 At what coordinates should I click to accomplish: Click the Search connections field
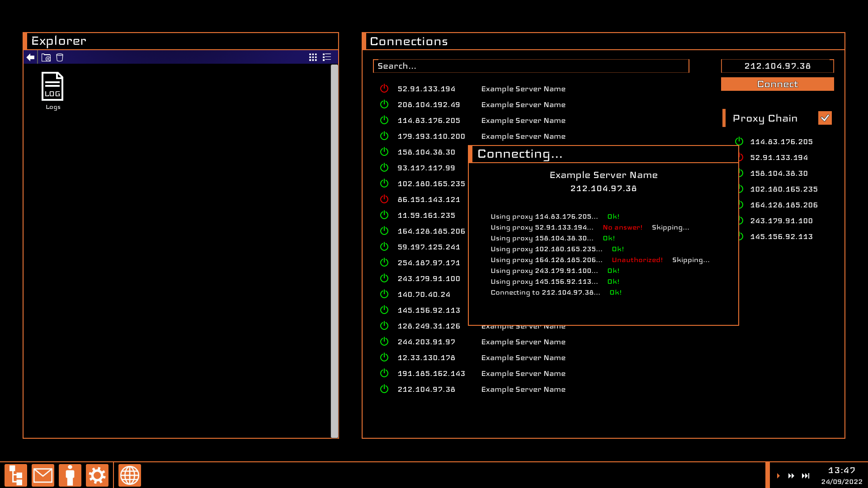point(531,66)
